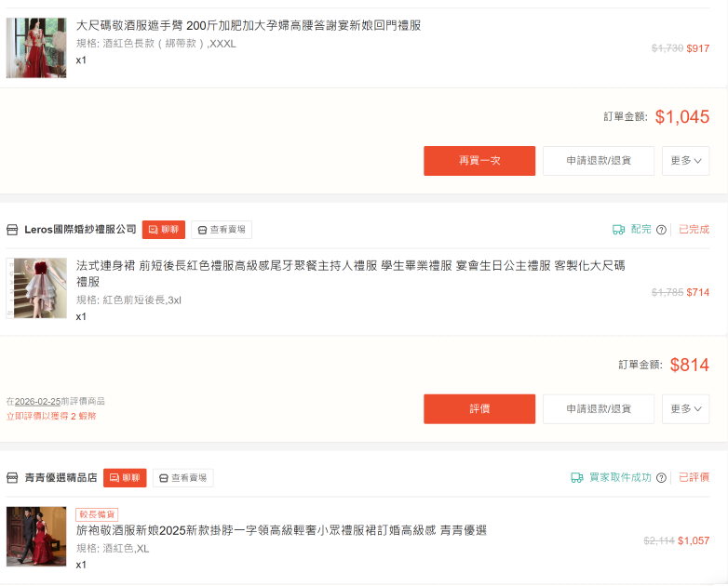Open the French dress product thumbnail

pyautogui.click(x=36, y=288)
